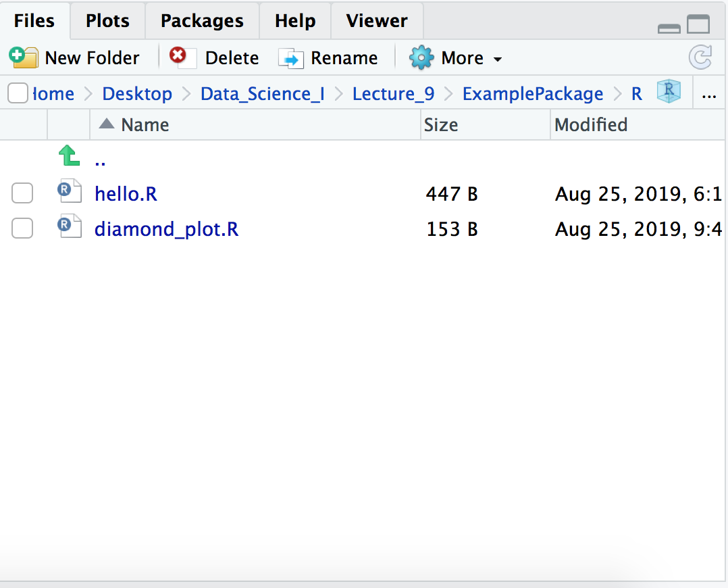
Task: Refresh the file listing
Action: 700,58
